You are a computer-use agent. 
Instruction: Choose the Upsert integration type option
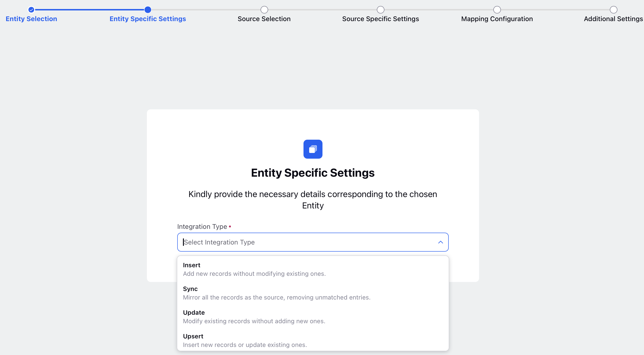[313, 340]
